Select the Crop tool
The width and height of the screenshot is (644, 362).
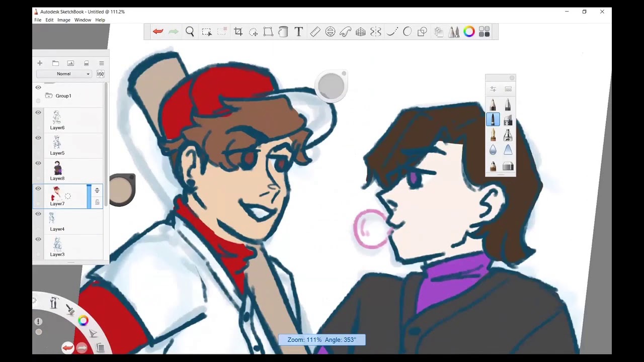click(238, 32)
